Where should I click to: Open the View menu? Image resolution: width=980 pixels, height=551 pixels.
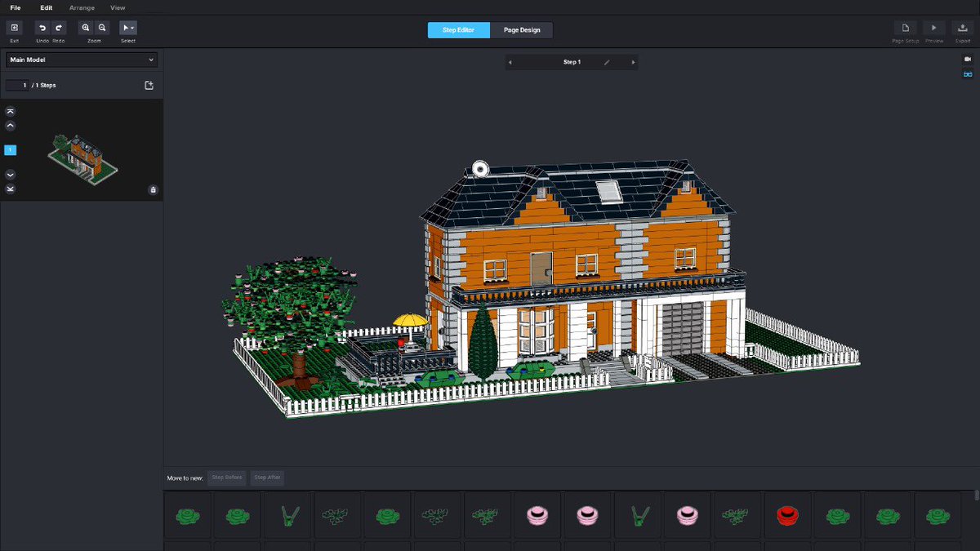click(118, 7)
